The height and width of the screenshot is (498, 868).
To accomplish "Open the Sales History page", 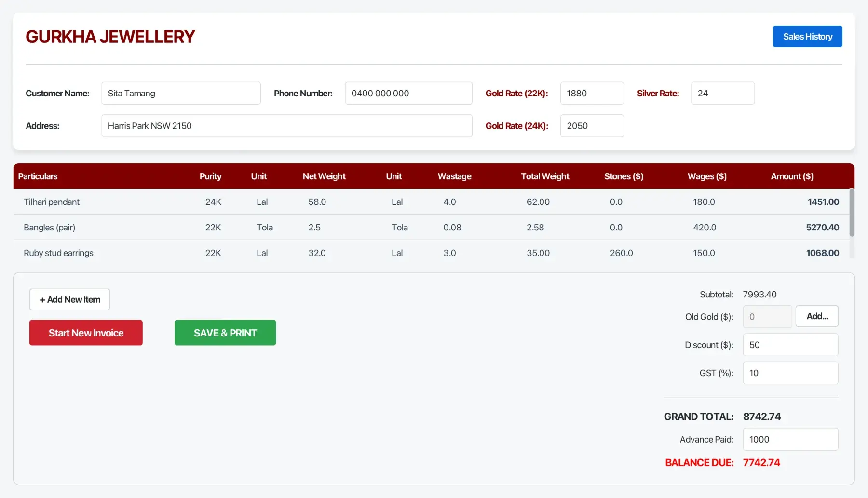I will [807, 37].
